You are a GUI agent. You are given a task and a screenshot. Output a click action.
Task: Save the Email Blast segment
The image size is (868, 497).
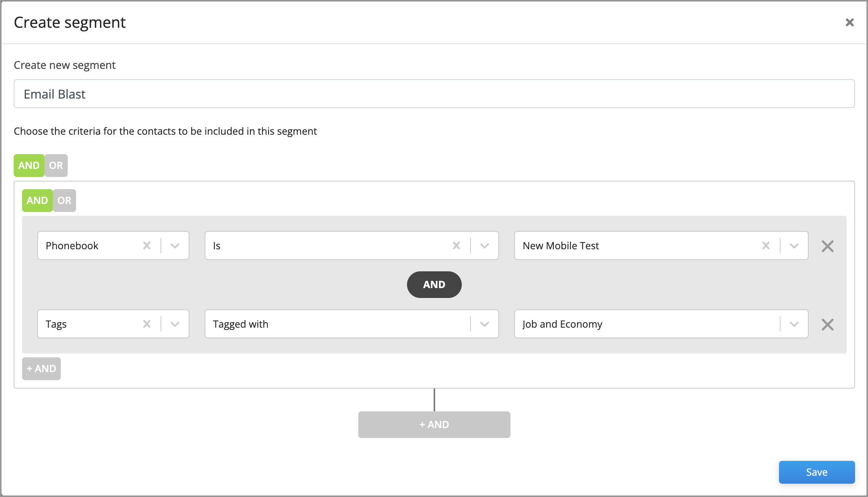click(817, 472)
